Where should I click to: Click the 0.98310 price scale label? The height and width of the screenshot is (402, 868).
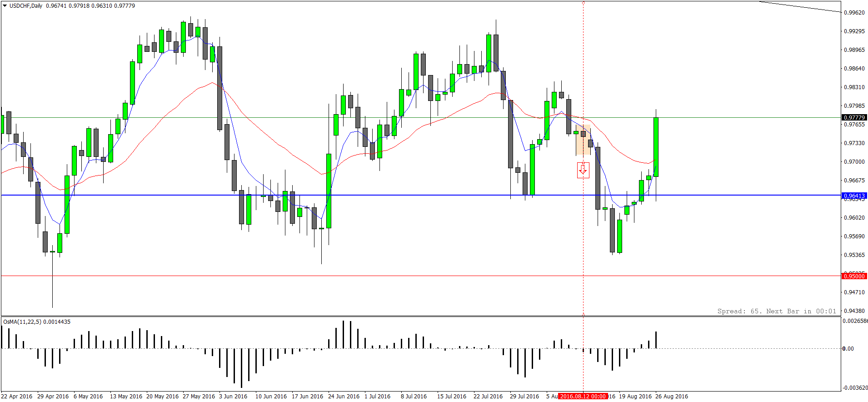(x=854, y=87)
